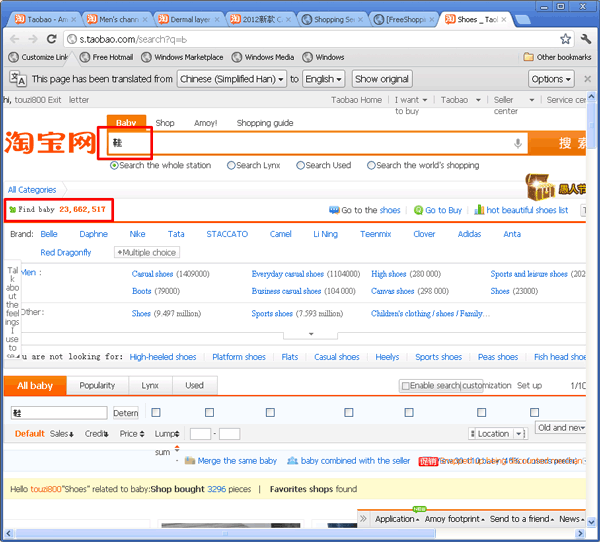This screenshot has width=600, height=542.
Task: Switch to Men's channel browser tab
Action: coord(116,19)
